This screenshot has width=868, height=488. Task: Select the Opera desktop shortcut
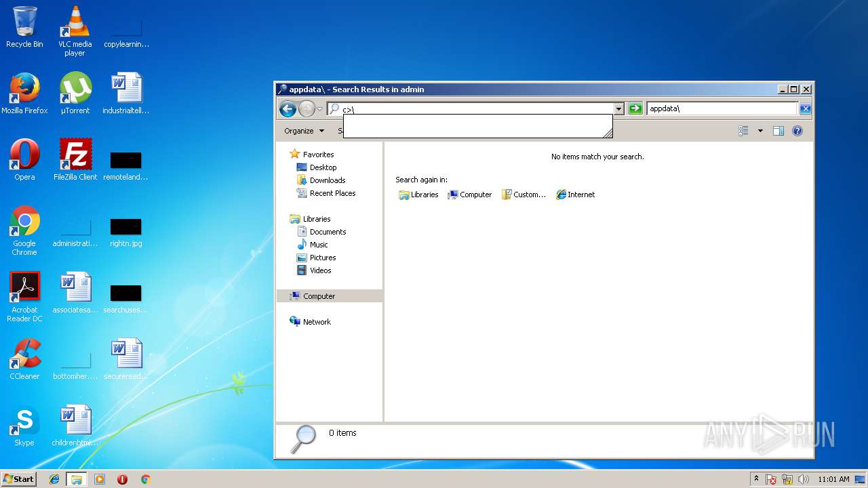pos(24,160)
